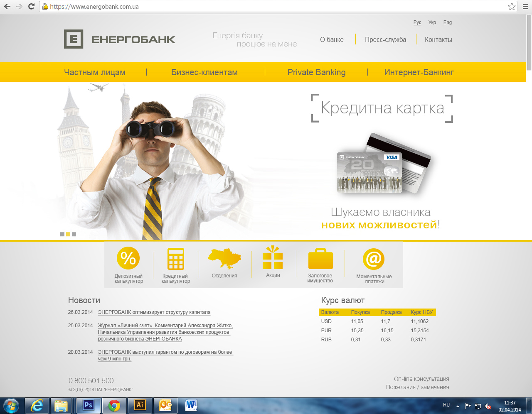The height and width of the screenshot is (414, 532).
Task: Open Word from the taskbar
Action: [191, 405]
